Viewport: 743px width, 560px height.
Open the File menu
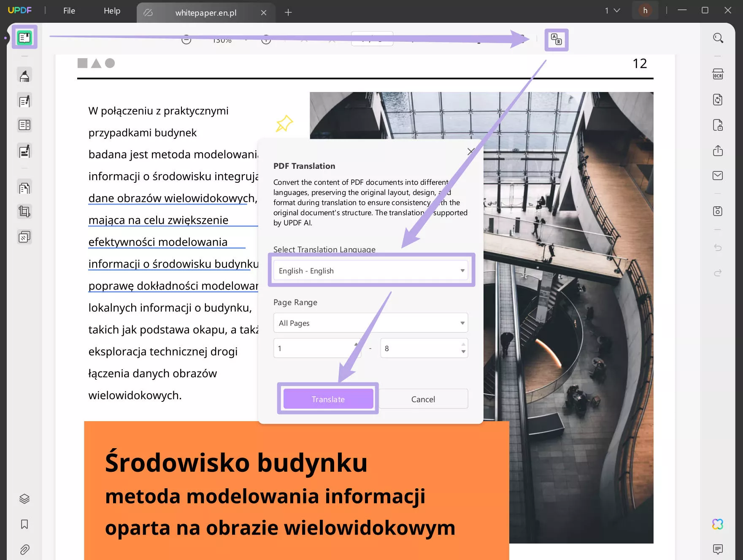point(68,11)
